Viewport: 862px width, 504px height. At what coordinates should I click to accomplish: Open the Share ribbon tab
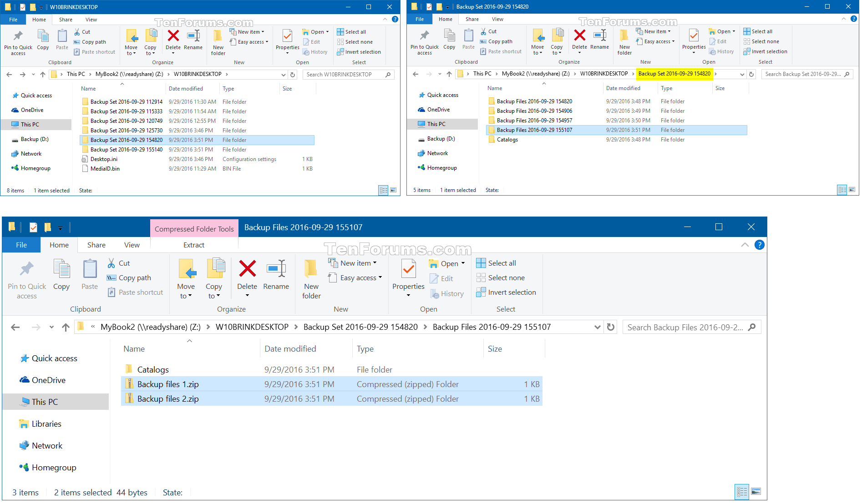(96, 245)
